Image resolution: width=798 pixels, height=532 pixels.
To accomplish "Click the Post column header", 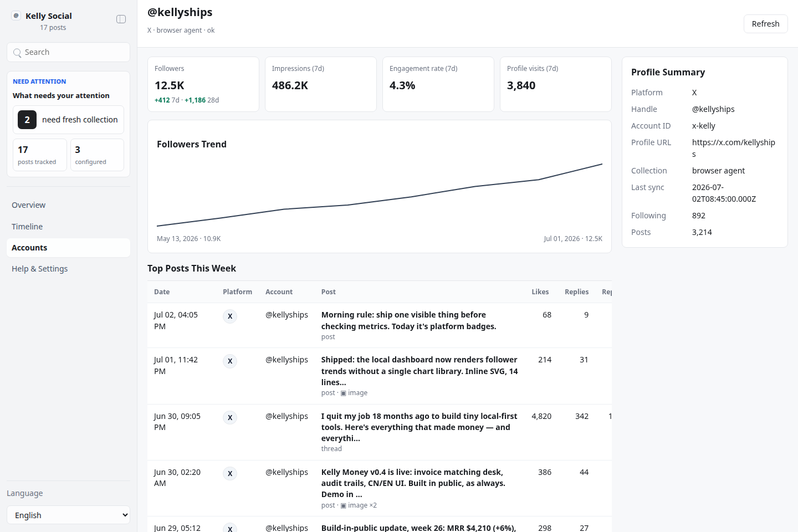I will click(329, 292).
